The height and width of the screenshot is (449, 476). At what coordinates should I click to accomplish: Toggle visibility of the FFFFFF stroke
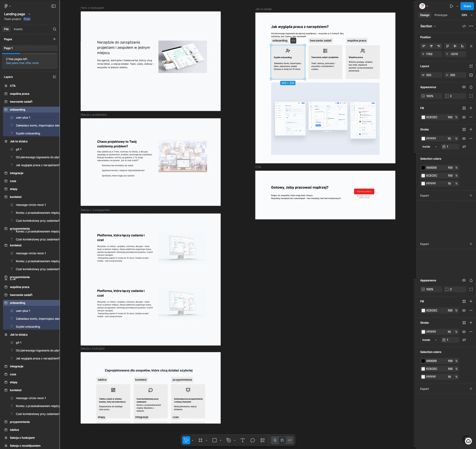coord(464,138)
